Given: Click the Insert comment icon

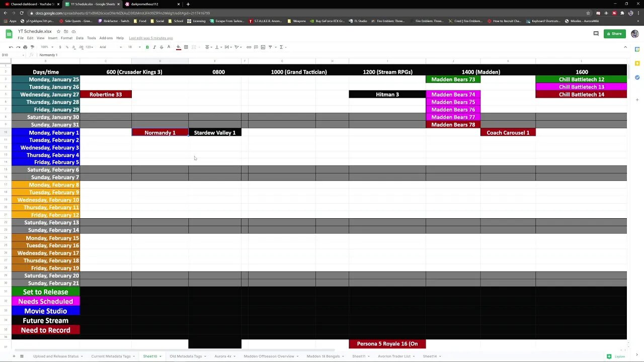Looking at the screenshot, I should 256,47.
